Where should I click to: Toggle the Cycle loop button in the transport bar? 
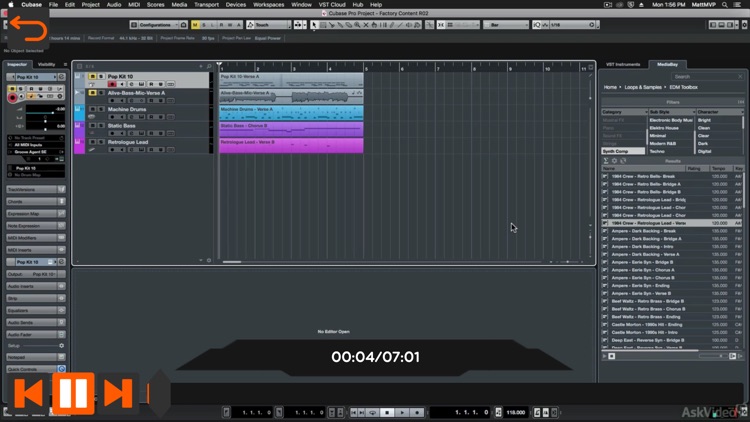pyautogui.click(x=373, y=412)
